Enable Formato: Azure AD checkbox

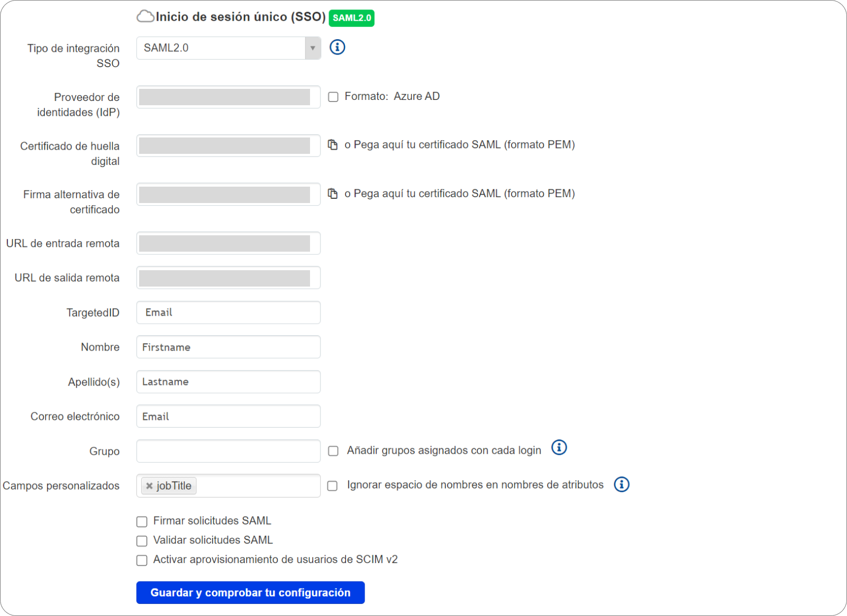click(333, 97)
